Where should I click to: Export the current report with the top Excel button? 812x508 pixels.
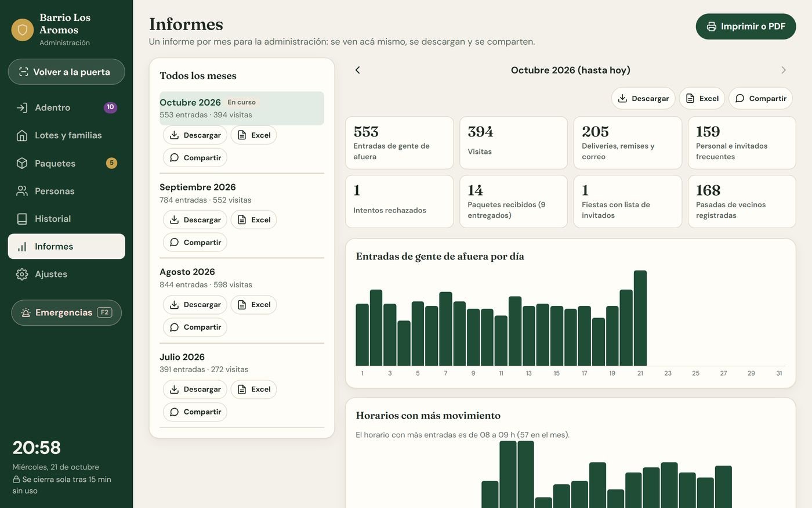pos(702,99)
